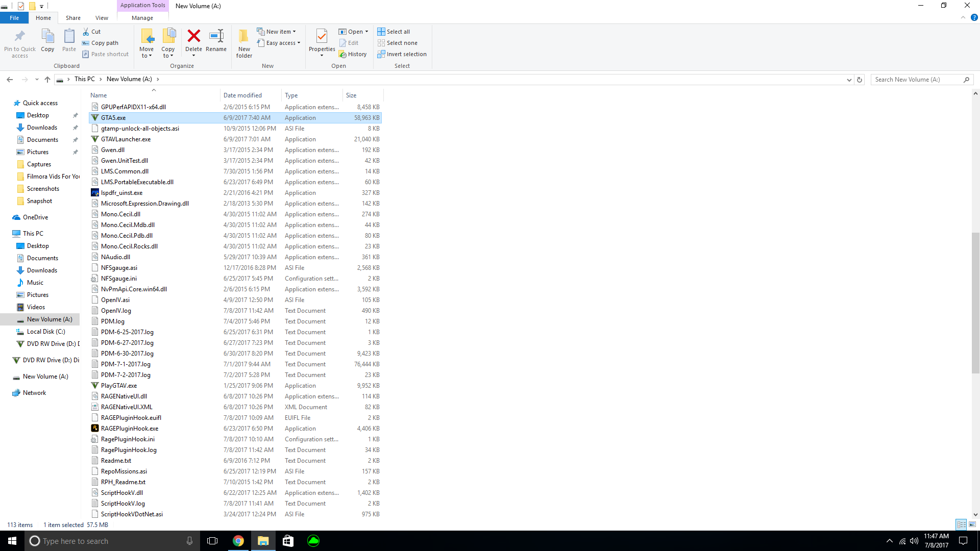Click the History icon in Open group
Viewport: 980px width, 551px height.
[x=353, y=54]
